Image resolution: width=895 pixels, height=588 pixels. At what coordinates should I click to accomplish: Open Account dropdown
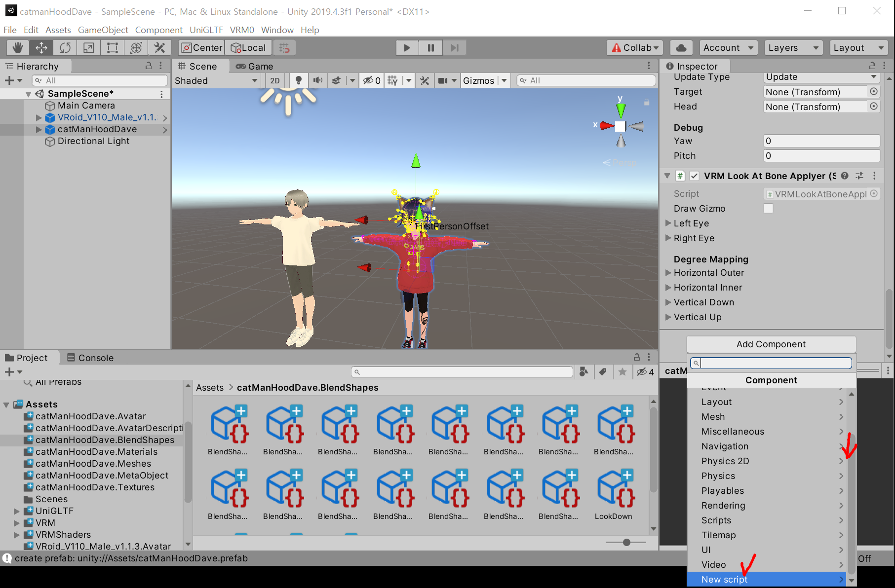click(728, 48)
